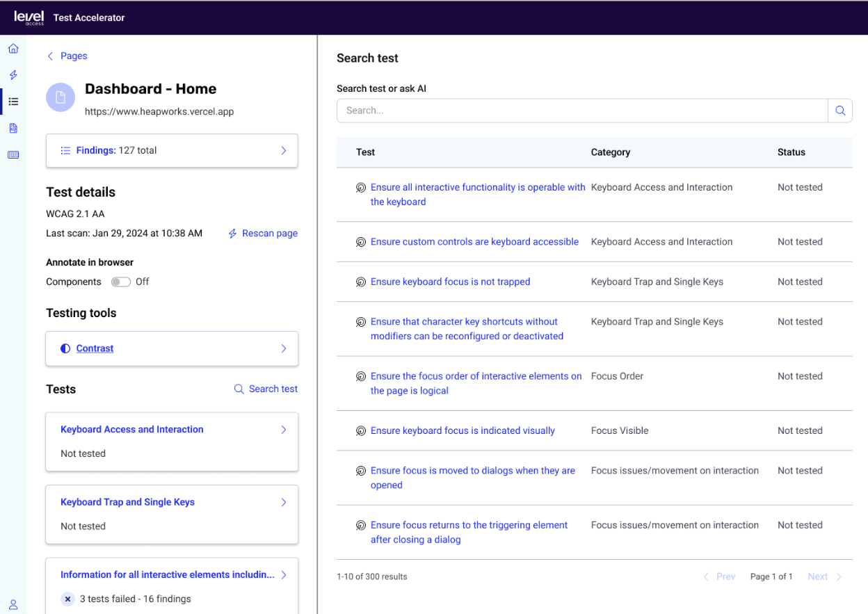Open Keyboard Access and Interaction test group
This screenshot has height=614, width=868.
pyautogui.click(x=132, y=430)
